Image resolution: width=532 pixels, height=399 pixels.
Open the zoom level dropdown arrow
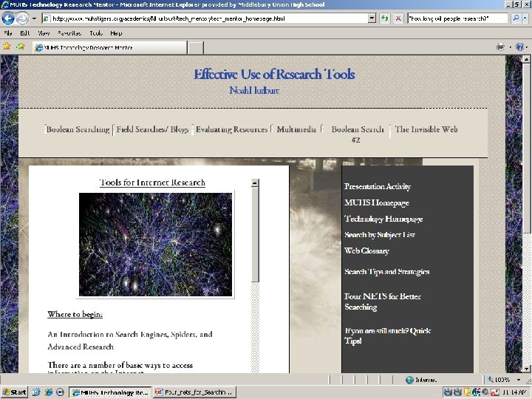[x=519, y=380]
